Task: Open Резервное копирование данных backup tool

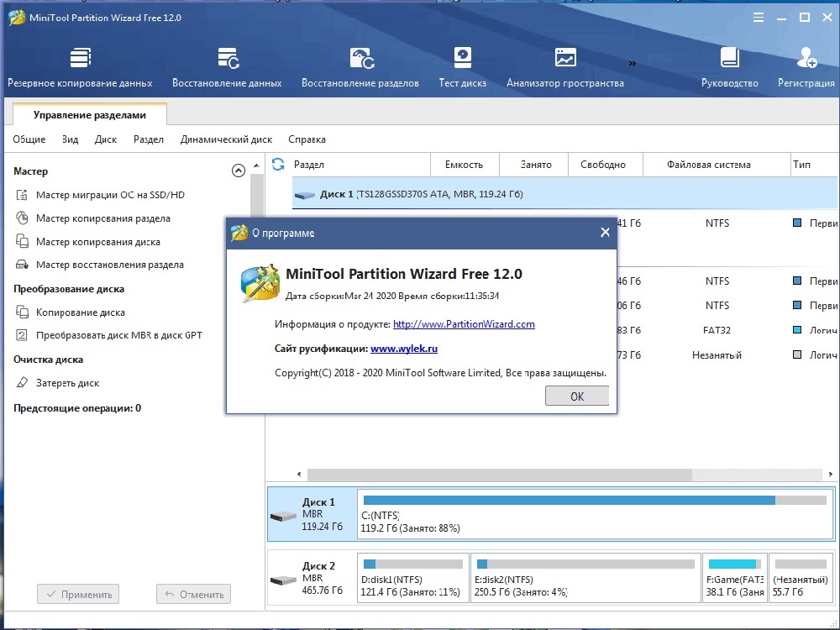Action: [x=80, y=67]
